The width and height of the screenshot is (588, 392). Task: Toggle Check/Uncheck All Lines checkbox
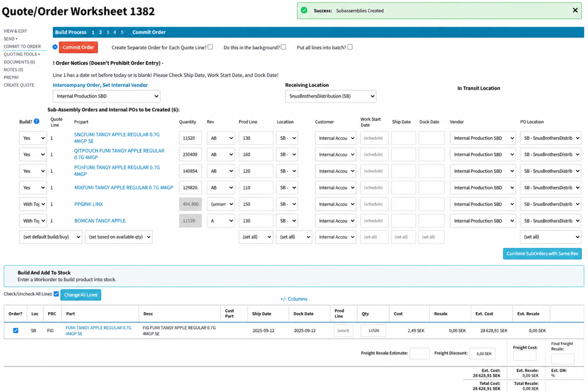pos(56,294)
